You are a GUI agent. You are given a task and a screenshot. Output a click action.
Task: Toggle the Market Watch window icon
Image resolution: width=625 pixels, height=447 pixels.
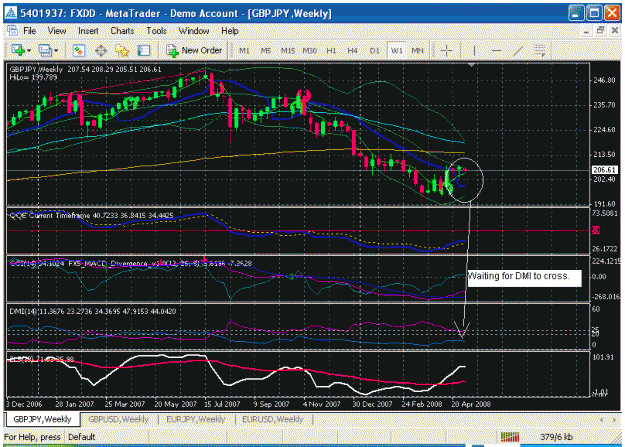79,50
